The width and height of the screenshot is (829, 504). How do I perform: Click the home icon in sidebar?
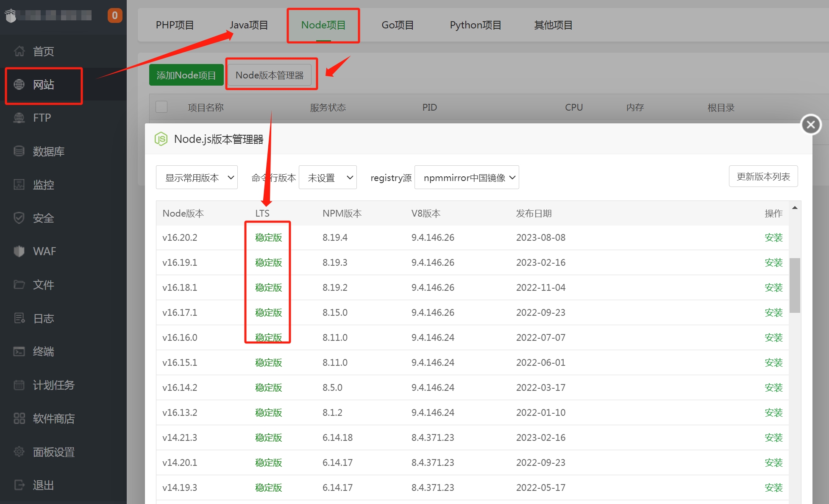(19, 51)
